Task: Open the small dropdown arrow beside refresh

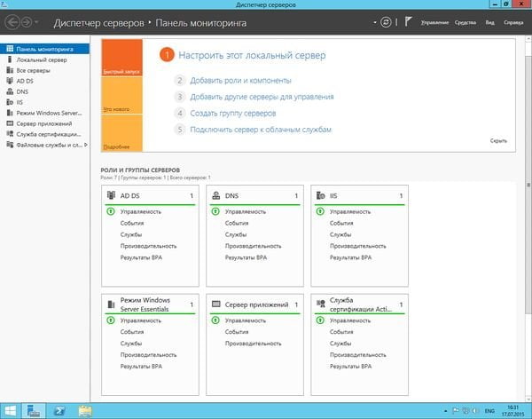Action: point(374,22)
